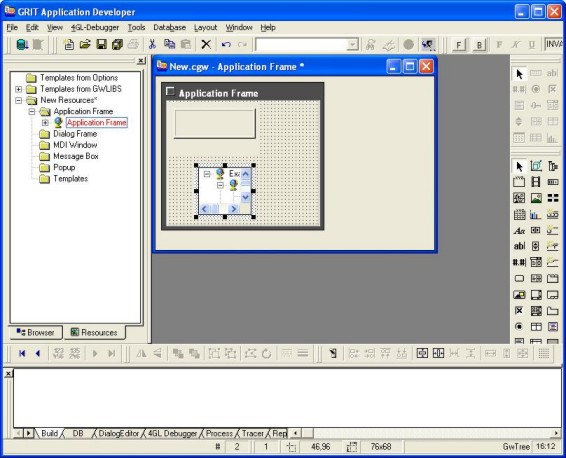Click the B background button in the toolbar

pyautogui.click(x=479, y=45)
